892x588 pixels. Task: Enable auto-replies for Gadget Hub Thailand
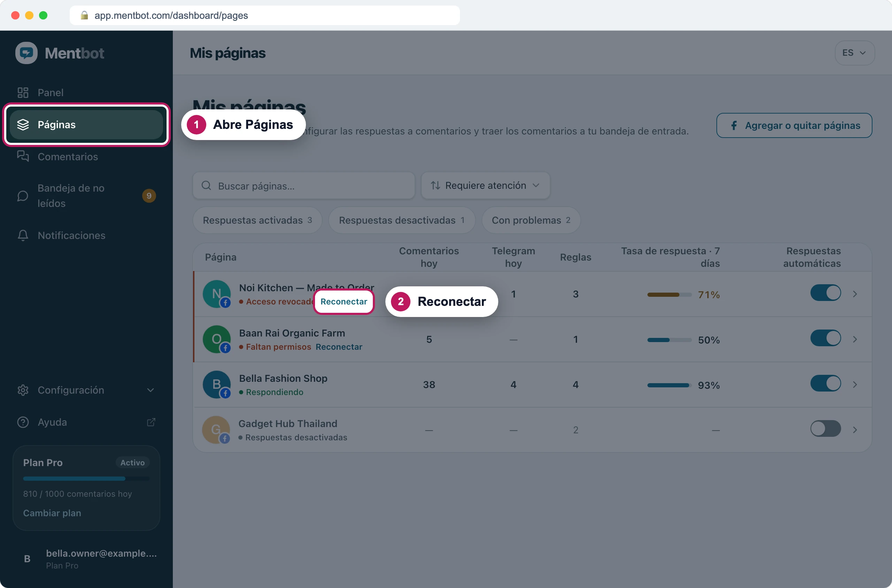(x=825, y=428)
